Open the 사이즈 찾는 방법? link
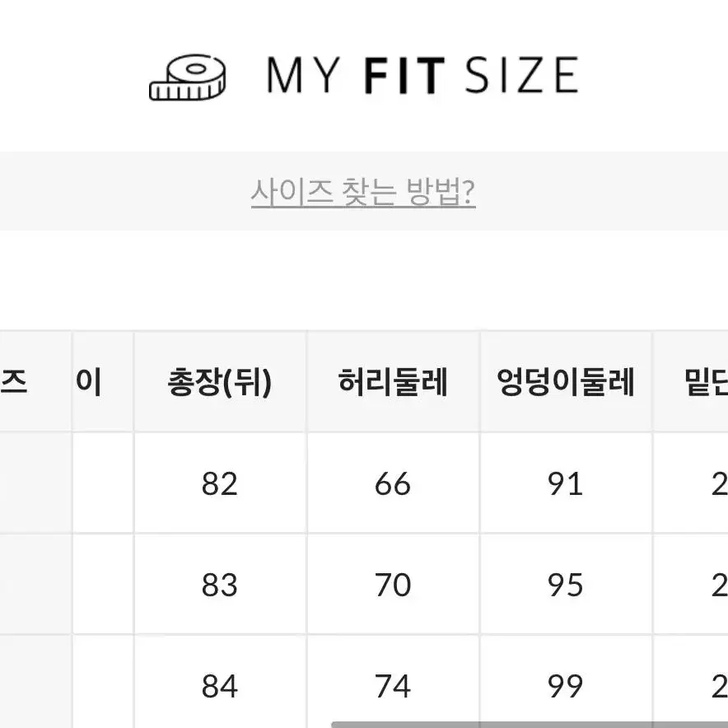This screenshot has height=728, width=728. tap(363, 191)
